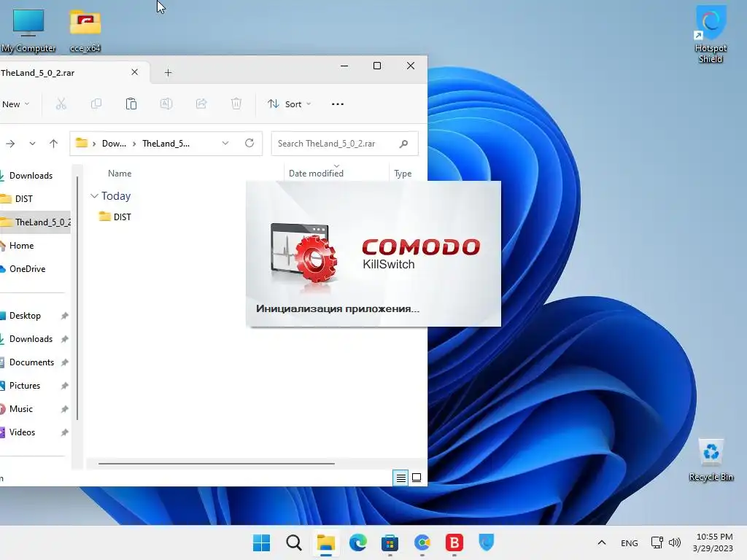Screen dimensions: 747x560
Task: Click the horizontal scrollbar in file list
Action: click(x=216, y=463)
